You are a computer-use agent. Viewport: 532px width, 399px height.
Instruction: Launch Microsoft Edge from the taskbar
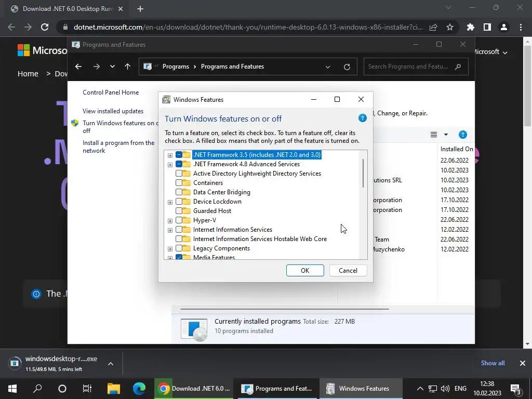pyautogui.click(x=139, y=389)
